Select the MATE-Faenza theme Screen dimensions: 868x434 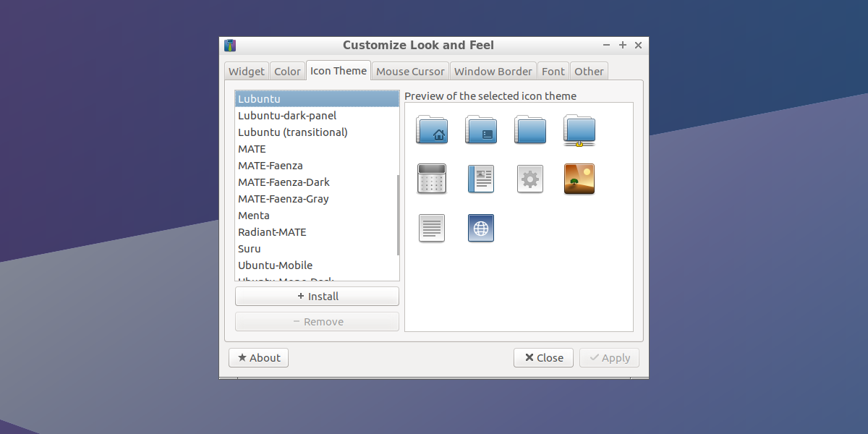click(x=317, y=165)
